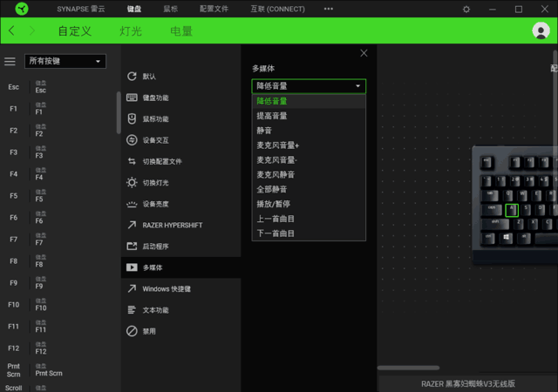Viewport: 558px width, 392px height.
Task: Switch to the 配置文件 top tab
Action: click(214, 9)
